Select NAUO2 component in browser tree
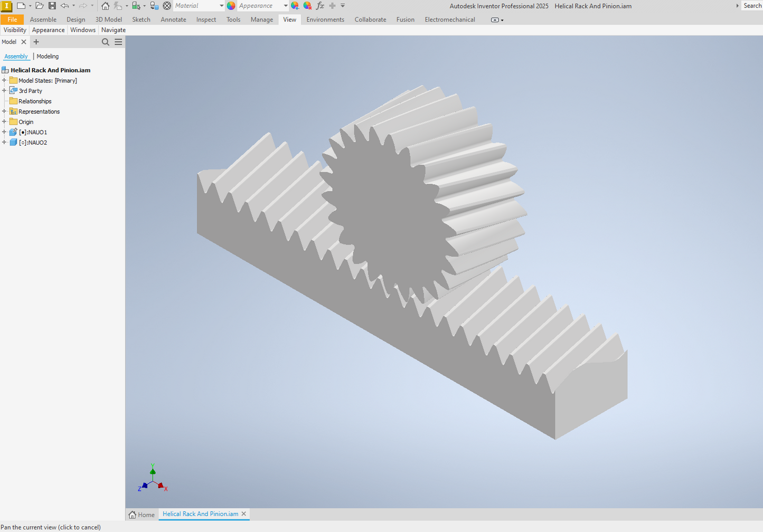Screen dimensions: 763x532 33,142
